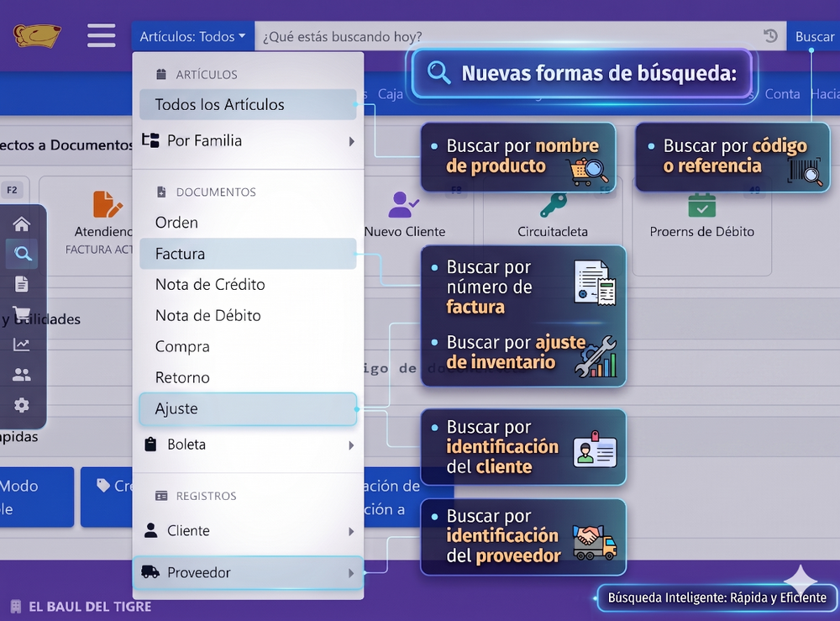Viewport: 840px width, 621px height.
Task: Open the sidebar documents icon
Action: [22, 284]
